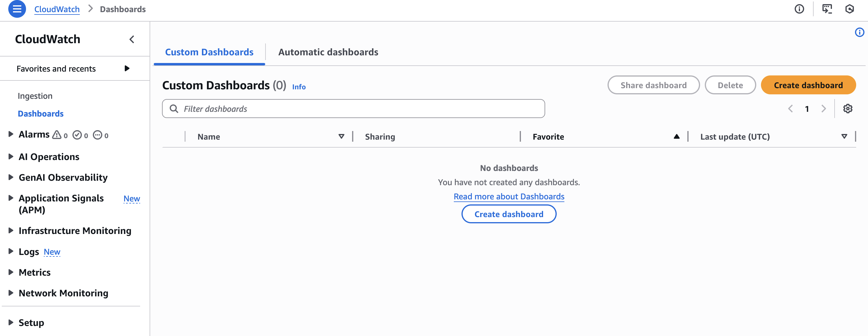Open Read more about Dashboards link
Viewport: 868px width, 336px height.
[x=509, y=196]
